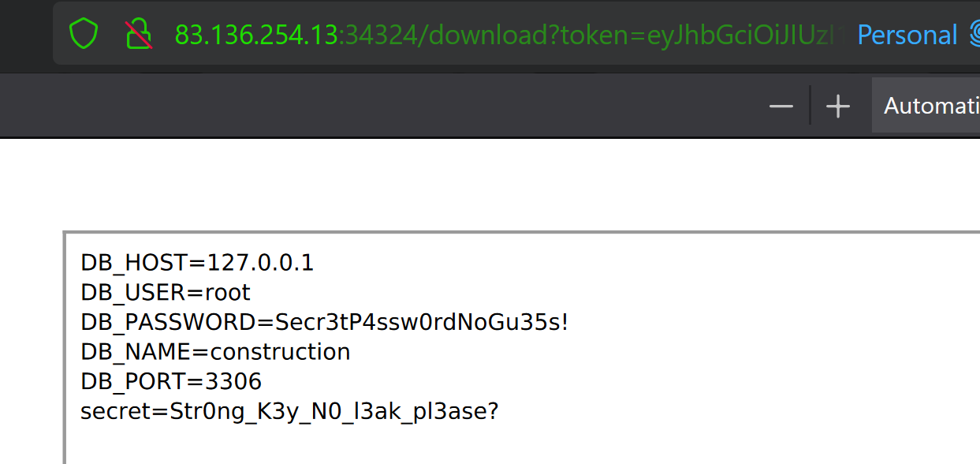The width and height of the screenshot is (980, 464).
Task: Click the white page margin above the text box
Action: point(473,185)
